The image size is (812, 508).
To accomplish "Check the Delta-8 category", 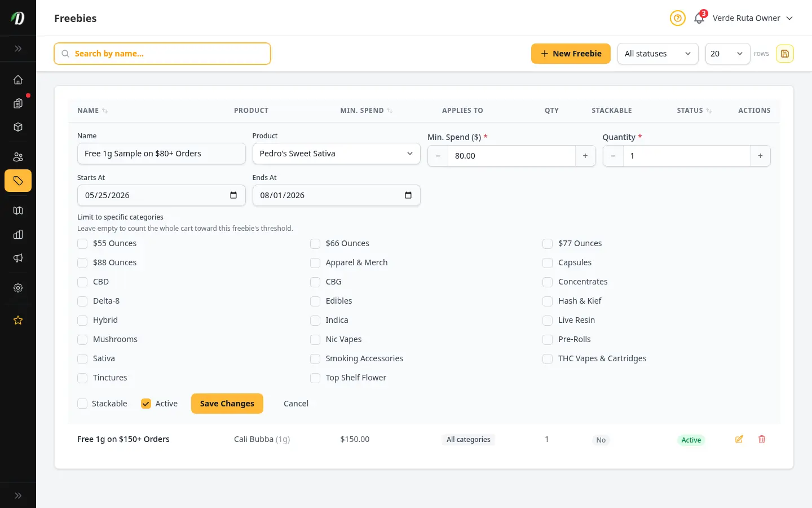I will click(82, 301).
